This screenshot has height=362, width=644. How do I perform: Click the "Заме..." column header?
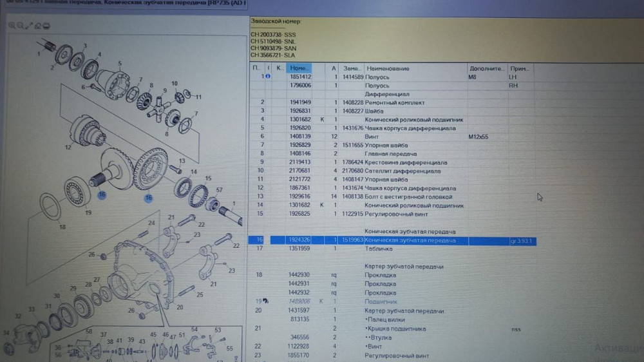352,68
